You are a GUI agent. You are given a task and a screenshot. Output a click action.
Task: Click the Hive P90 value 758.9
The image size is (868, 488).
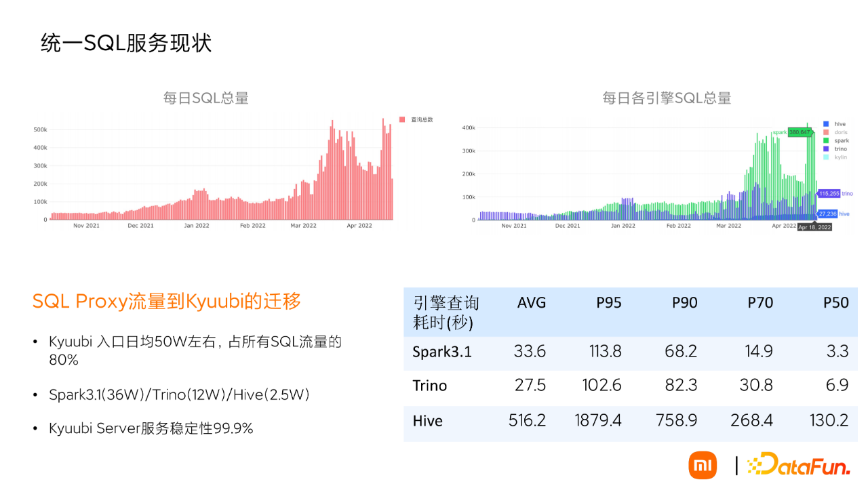[677, 420]
